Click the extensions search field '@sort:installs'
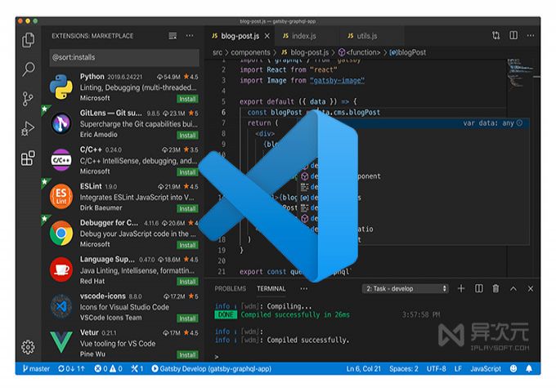 click(x=124, y=57)
